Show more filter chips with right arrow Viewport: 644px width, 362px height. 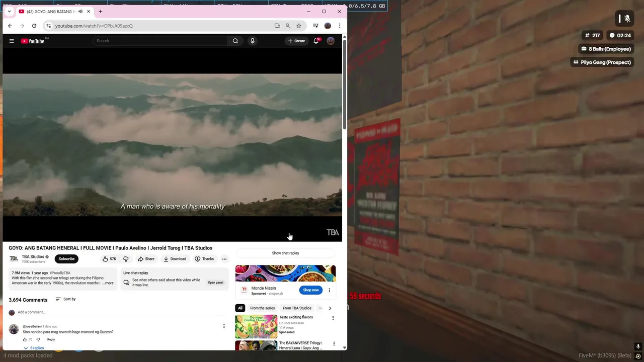(330, 308)
